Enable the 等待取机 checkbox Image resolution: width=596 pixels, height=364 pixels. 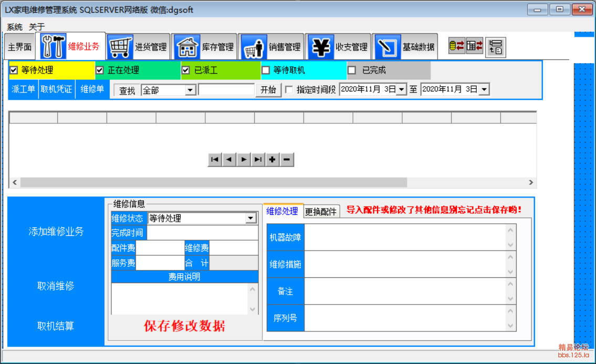[266, 70]
